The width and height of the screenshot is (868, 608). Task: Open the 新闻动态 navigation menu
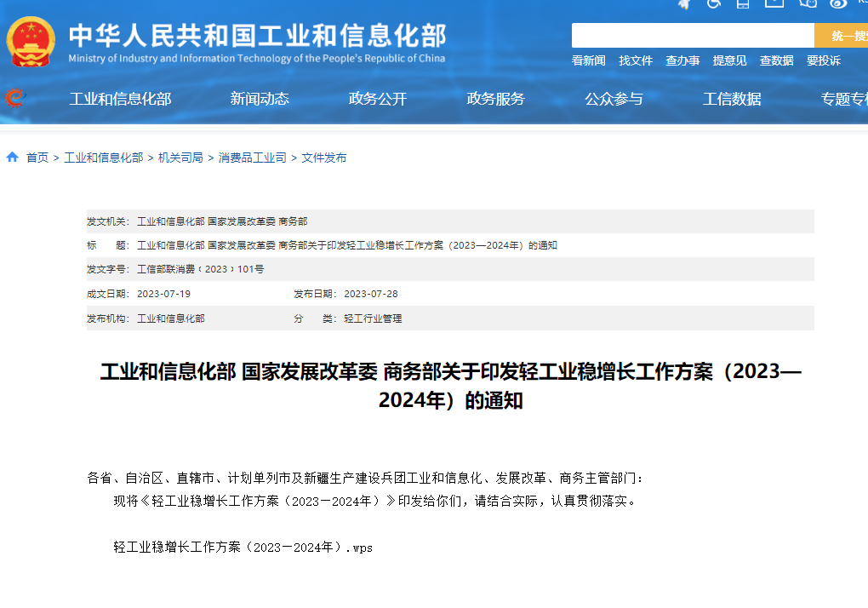[260, 99]
